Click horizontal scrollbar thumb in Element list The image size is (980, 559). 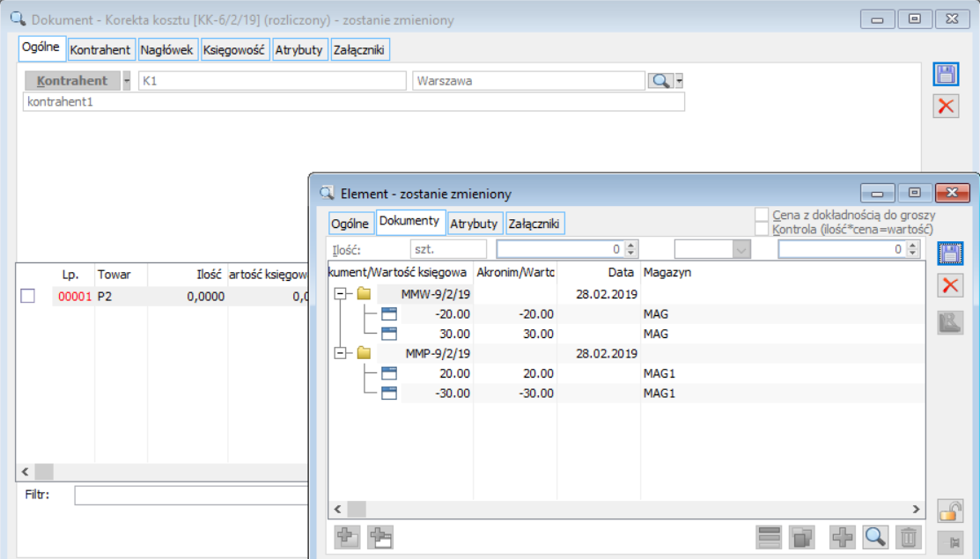point(357,509)
